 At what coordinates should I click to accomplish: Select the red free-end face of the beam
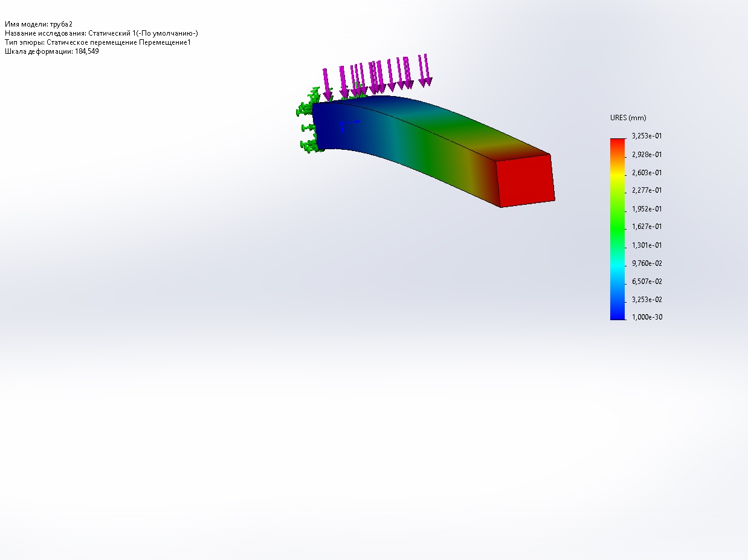point(525,181)
